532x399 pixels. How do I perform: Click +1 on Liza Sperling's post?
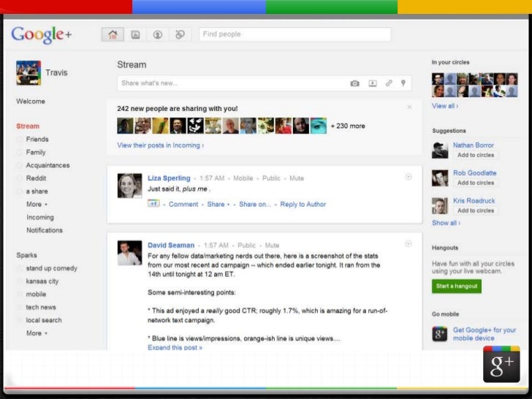tap(153, 204)
